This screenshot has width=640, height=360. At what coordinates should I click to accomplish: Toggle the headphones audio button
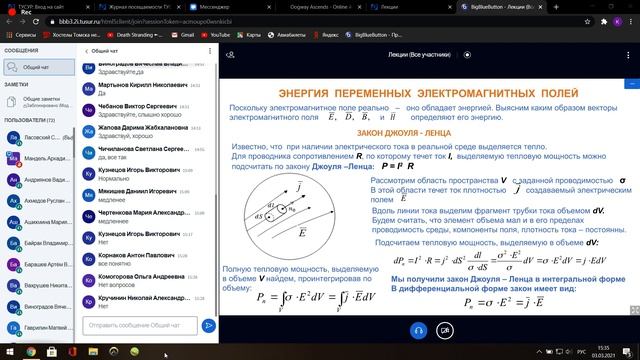pyautogui.click(x=418, y=331)
